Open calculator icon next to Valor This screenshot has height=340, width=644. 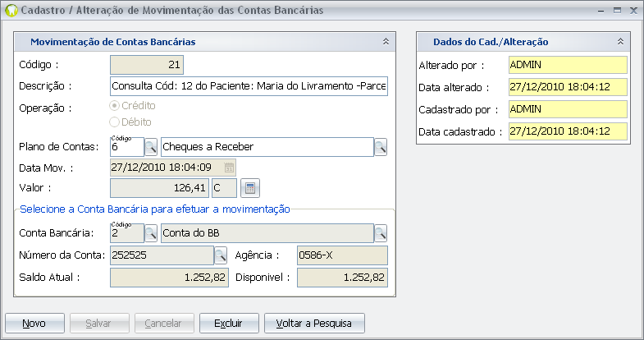[250, 188]
